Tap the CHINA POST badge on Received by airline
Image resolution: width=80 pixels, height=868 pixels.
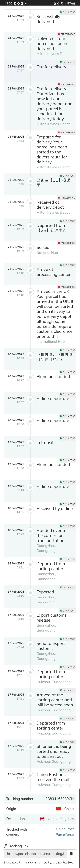point(68,504)
